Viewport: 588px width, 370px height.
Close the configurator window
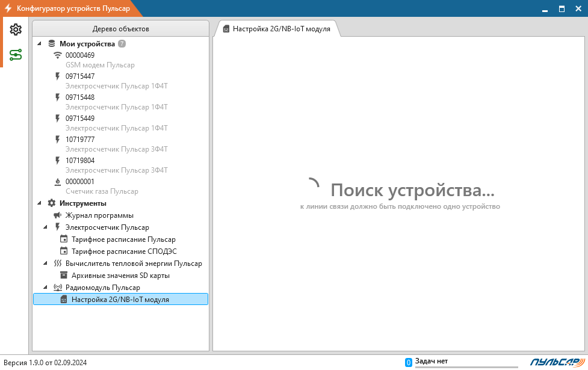click(x=578, y=9)
